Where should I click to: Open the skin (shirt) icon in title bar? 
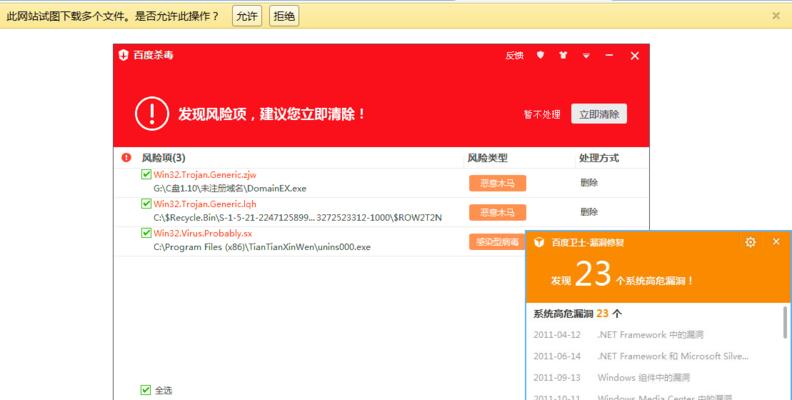click(563, 55)
